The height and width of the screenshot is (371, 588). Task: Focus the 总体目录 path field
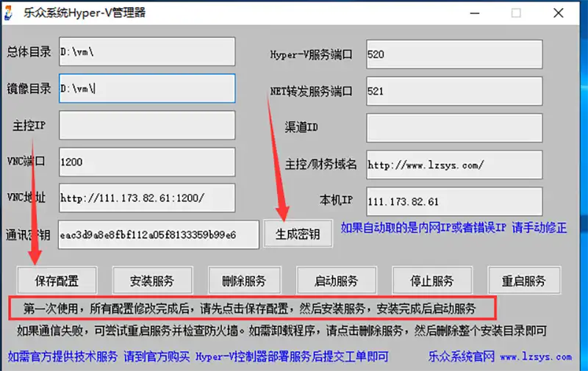coord(147,52)
